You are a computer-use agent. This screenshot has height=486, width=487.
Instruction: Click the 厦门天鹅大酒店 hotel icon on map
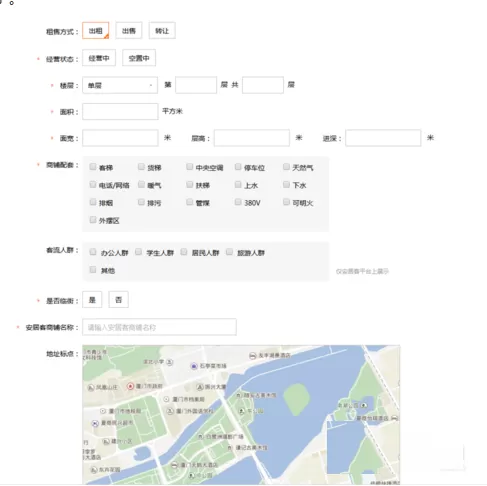tap(174, 465)
